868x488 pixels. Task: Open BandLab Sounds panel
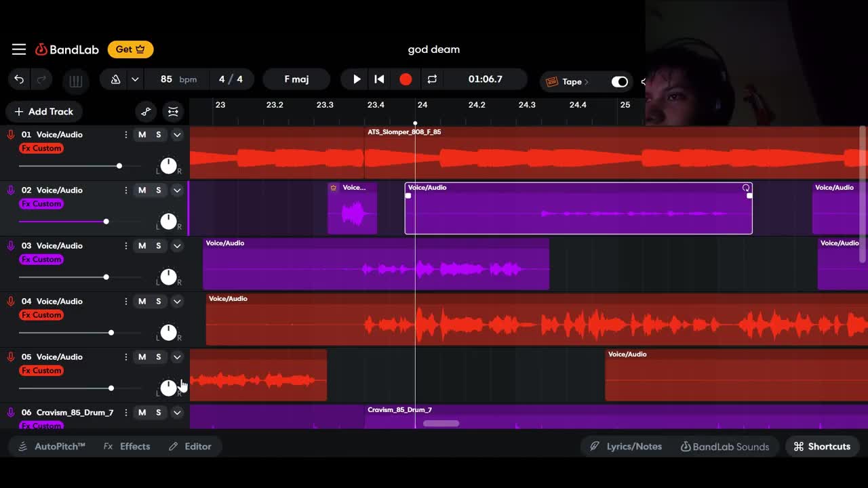coord(725,447)
